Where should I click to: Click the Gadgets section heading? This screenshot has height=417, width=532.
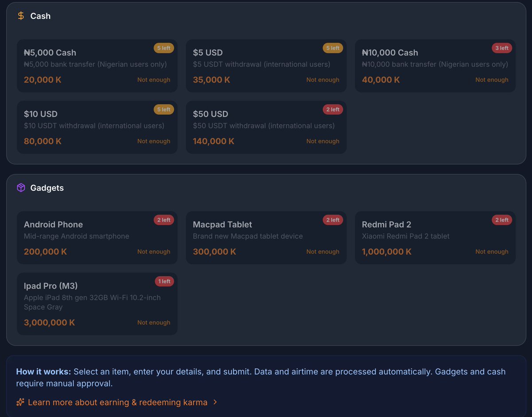click(47, 188)
